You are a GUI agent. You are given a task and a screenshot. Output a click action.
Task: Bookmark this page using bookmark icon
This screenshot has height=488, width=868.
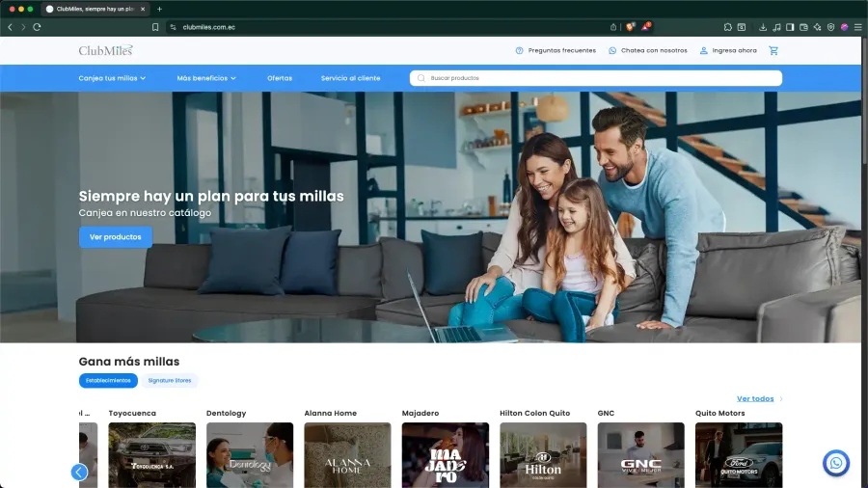(x=155, y=27)
